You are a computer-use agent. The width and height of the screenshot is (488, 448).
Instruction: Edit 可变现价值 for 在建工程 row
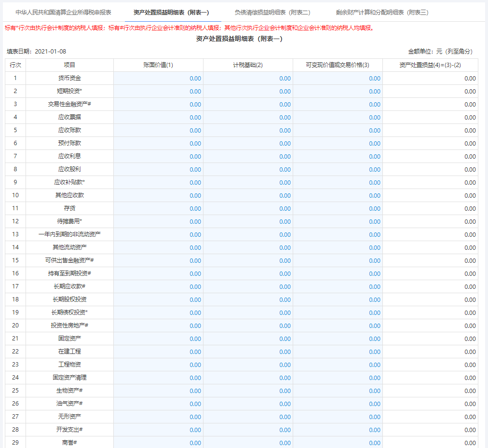point(338,352)
